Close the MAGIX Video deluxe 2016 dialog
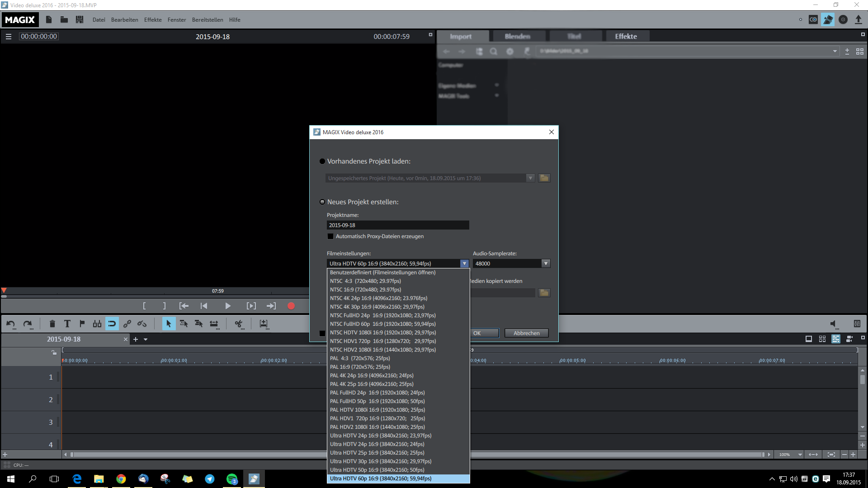Viewport: 868px width, 488px height. tap(552, 132)
